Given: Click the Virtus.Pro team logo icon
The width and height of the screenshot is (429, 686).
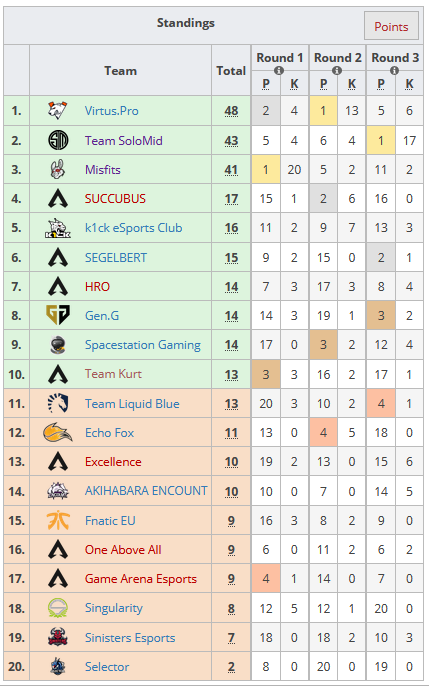Looking at the screenshot, I should click(x=58, y=110).
